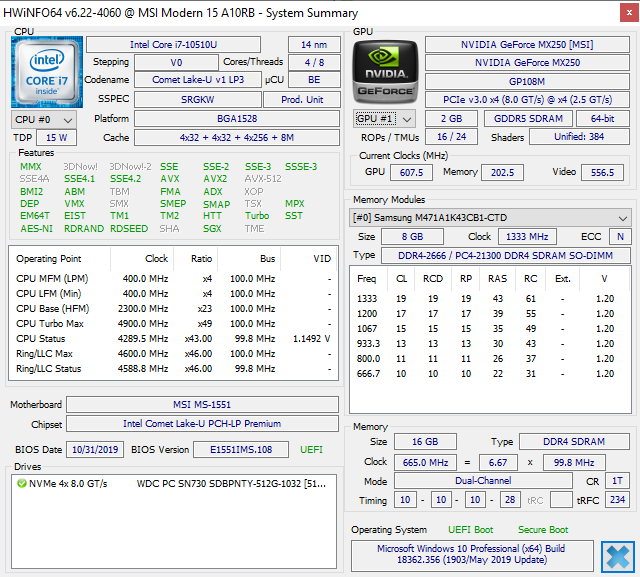Click the UEFI Boot label
Image resolution: width=640 pixels, height=577 pixels.
pyautogui.click(x=470, y=530)
